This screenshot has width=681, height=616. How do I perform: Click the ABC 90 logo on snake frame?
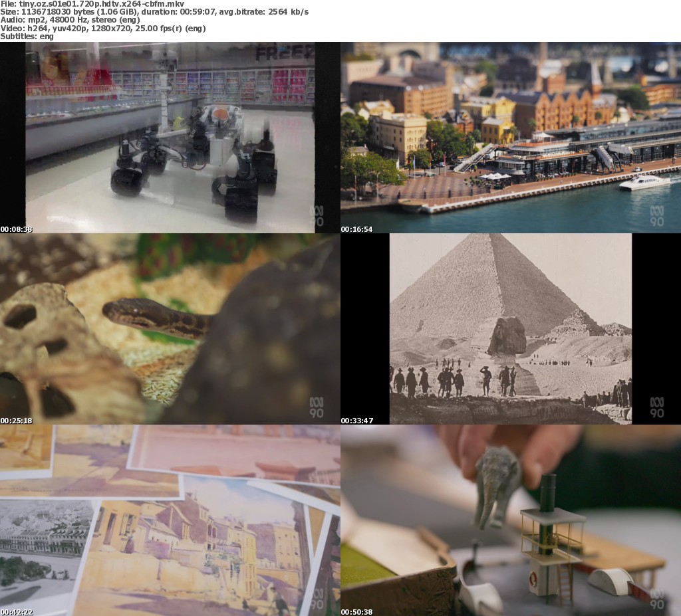[316, 407]
